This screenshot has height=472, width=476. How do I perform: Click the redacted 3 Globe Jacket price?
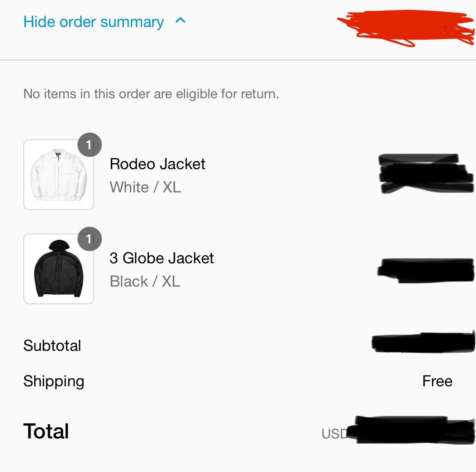(425, 271)
